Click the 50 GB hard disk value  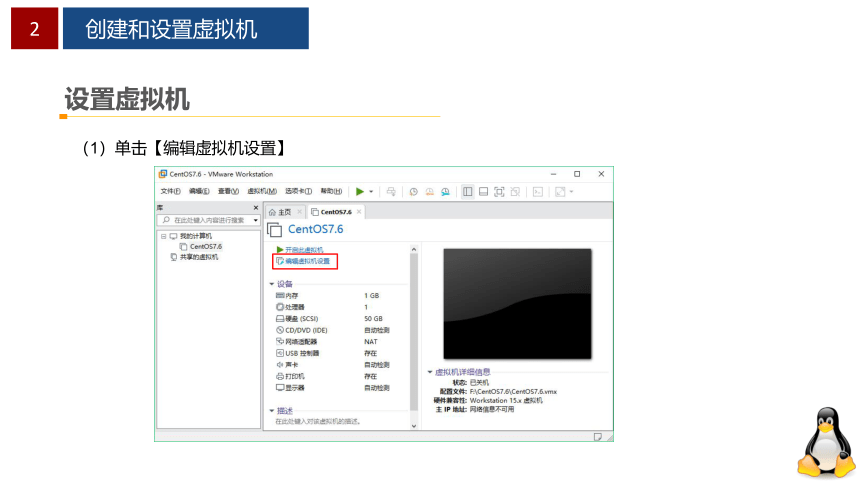point(373,319)
